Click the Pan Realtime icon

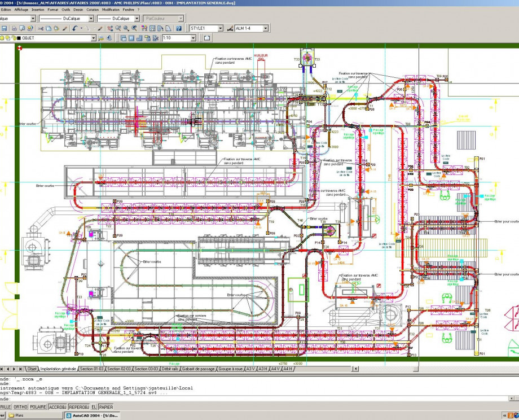coord(110,28)
